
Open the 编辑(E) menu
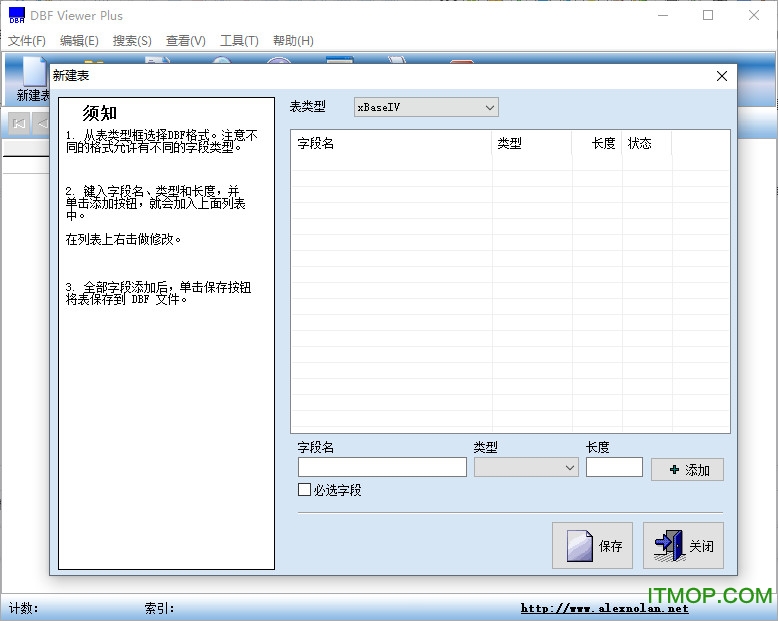point(79,41)
